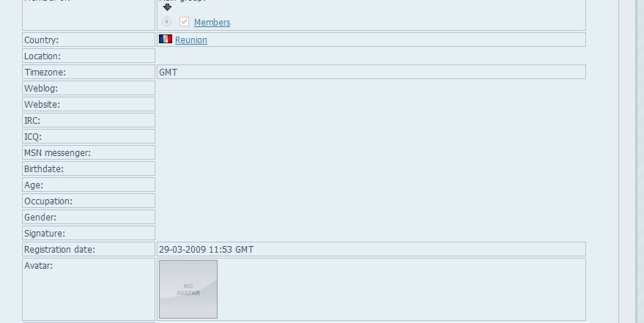Click the Signature label cell
The image size is (644, 323).
coord(89,233)
